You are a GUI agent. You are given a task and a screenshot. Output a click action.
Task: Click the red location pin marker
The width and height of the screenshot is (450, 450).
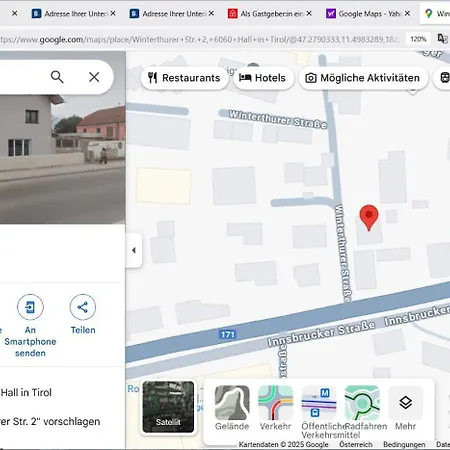369,218
